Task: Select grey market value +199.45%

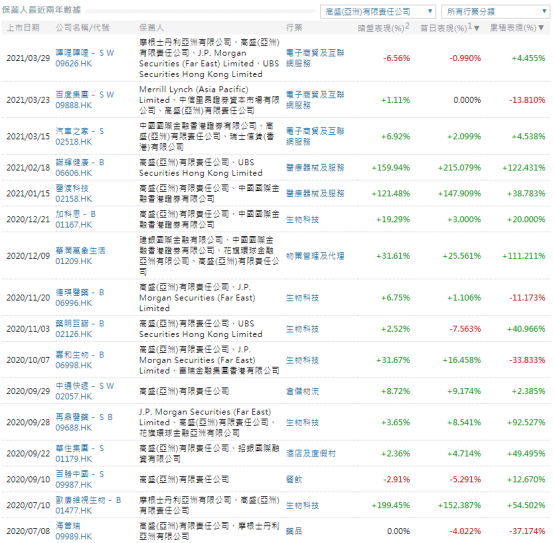Action: [391, 505]
